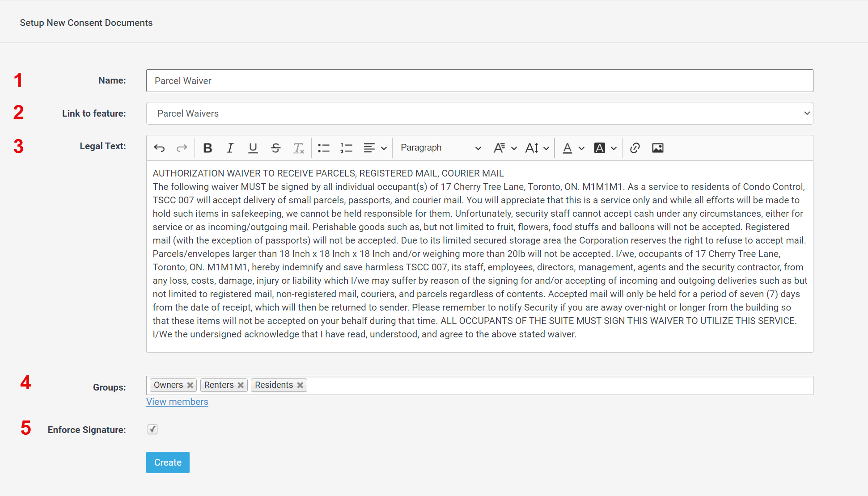Insert a bulleted list
The image size is (868, 496).
tap(323, 148)
